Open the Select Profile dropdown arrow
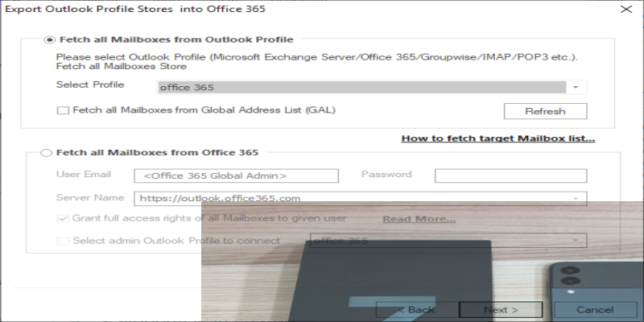 click(x=576, y=87)
